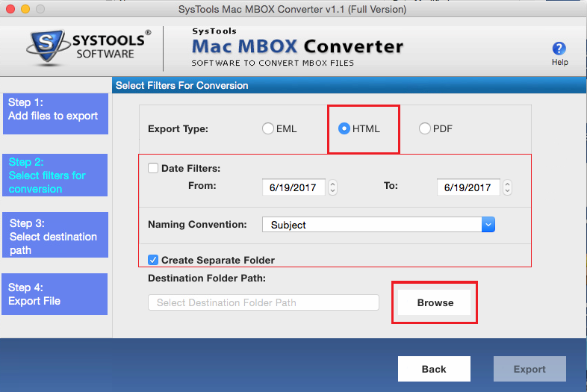The width and height of the screenshot is (587, 392).
Task: Open Step 2 Select filters for conversion
Action: pos(55,175)
